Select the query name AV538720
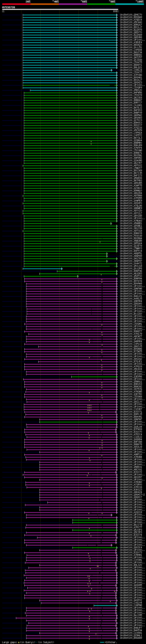 pyautogui.click(x=8, y=8)
